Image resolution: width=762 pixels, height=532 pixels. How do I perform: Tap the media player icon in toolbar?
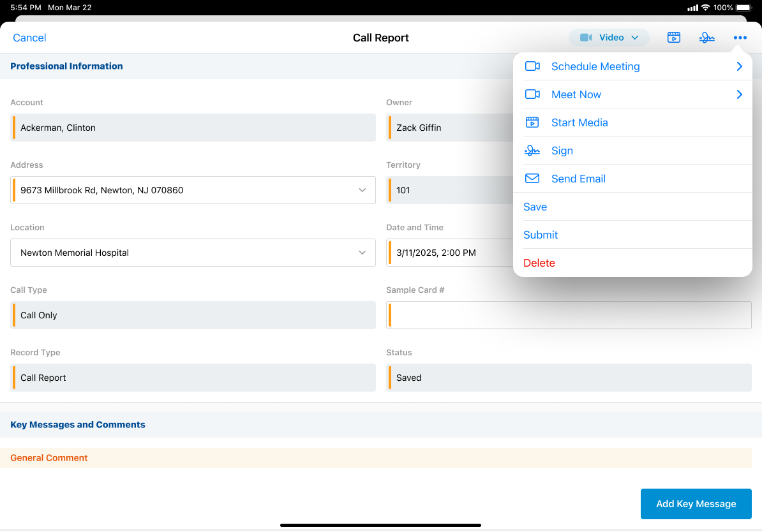coord(673,38)
